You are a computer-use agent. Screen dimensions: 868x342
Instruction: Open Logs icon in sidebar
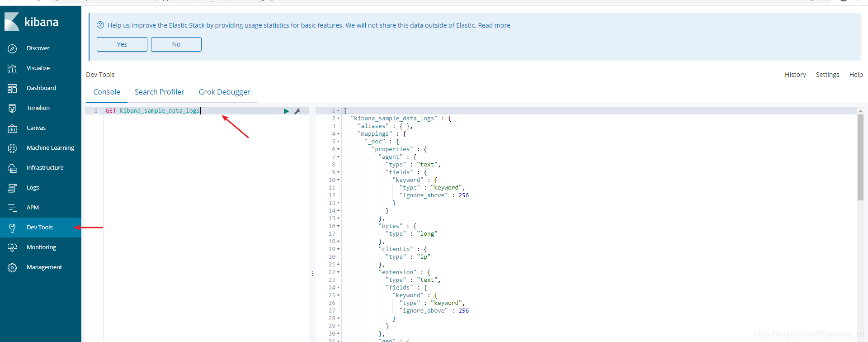(12, 188)
